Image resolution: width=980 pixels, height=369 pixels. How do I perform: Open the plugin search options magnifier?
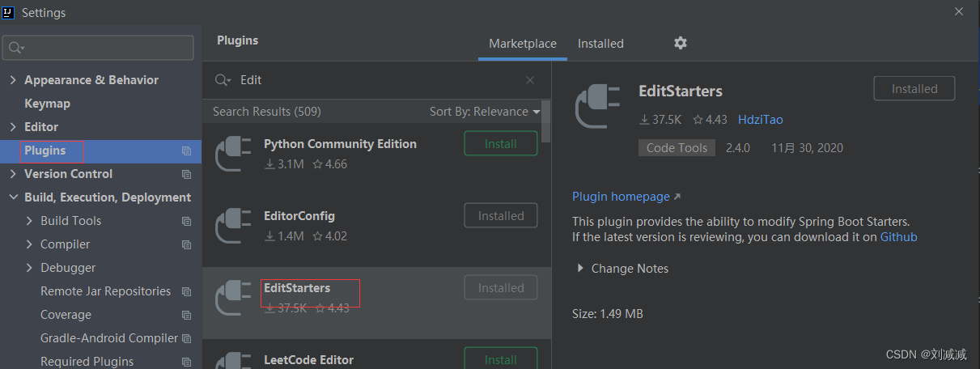point(223,80)
